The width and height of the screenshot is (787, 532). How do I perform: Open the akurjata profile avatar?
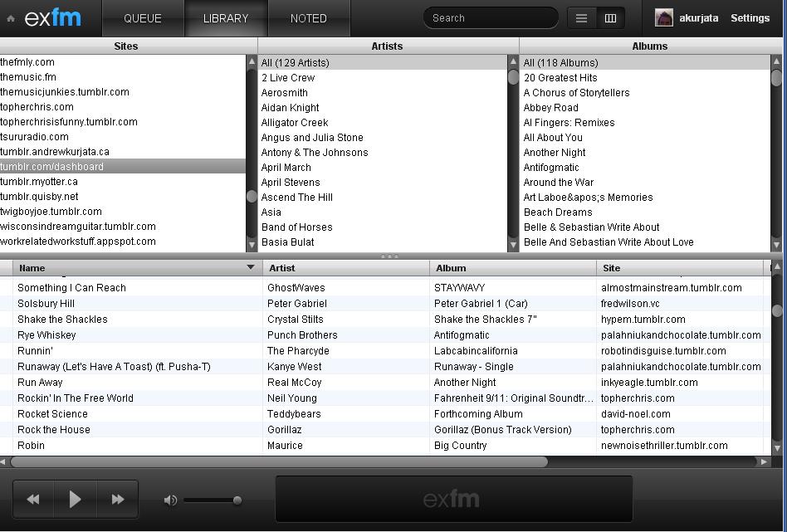tap(663, 18)
